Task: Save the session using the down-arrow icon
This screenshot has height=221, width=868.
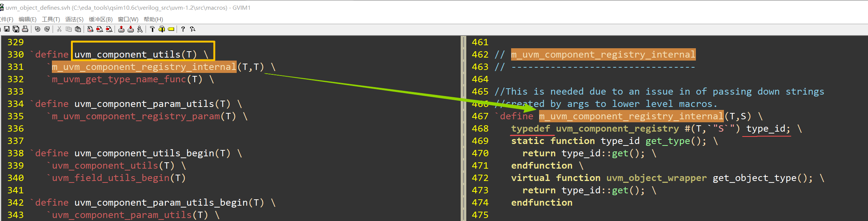Action: (131, 29)
